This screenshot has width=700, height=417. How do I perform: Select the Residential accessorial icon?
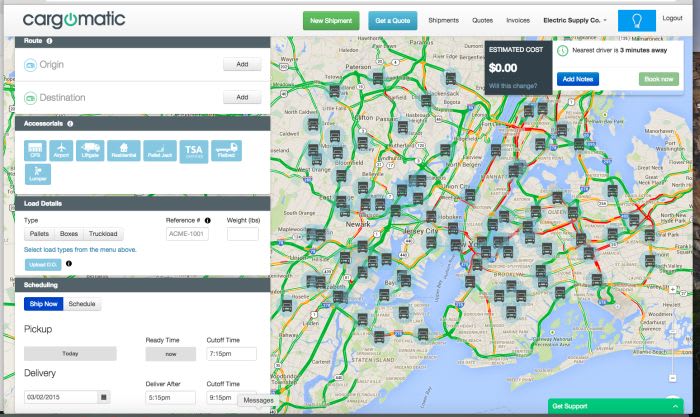122,150
